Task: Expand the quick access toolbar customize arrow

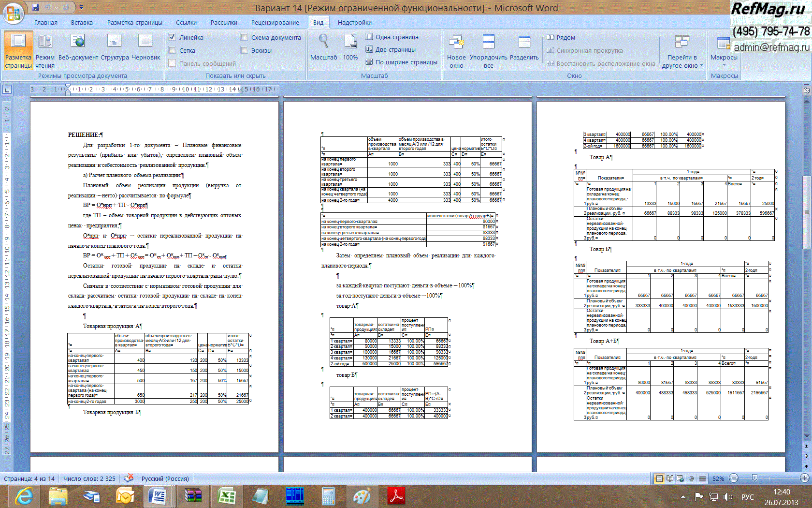Action: (82, 8)
